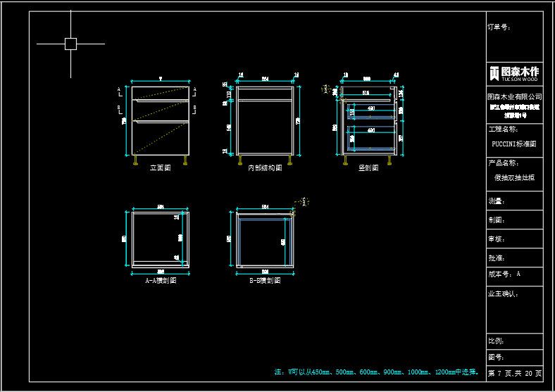Pick the section marker A left of elevation
555x392 pixels.
click(120, 91)
